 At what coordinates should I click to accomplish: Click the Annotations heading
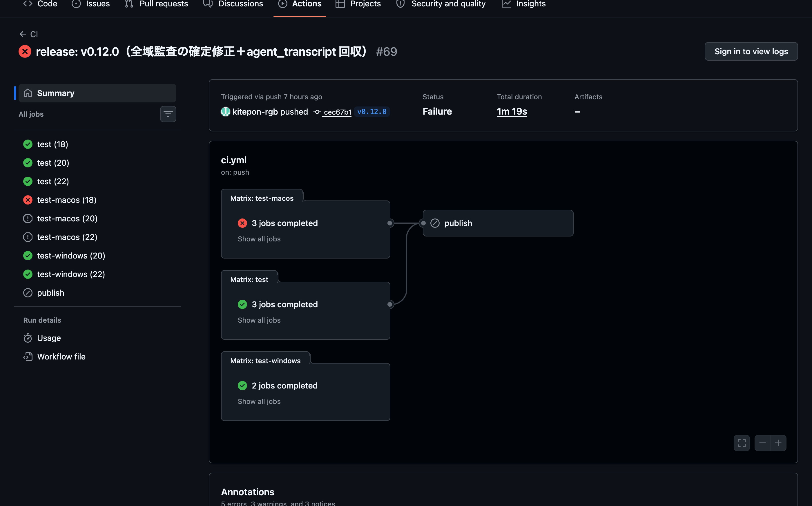click(247, 492)
